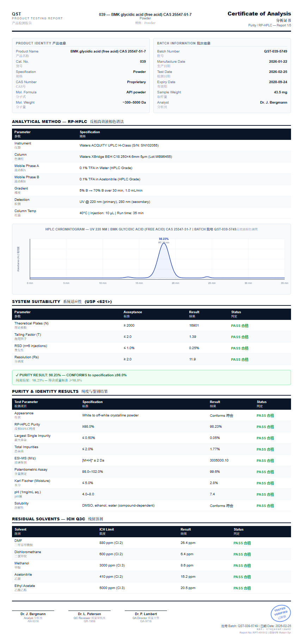303x644 pixels.
Task: Click "0.1% TFA in Water (HPLC Grade)"
Action: 106,168
